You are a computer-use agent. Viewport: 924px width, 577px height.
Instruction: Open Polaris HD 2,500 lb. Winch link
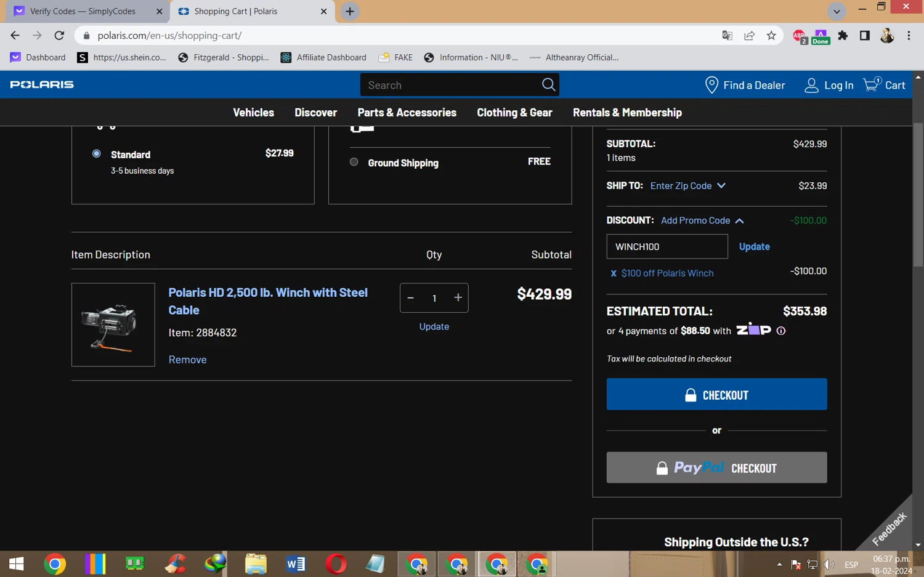pos(268,301)
